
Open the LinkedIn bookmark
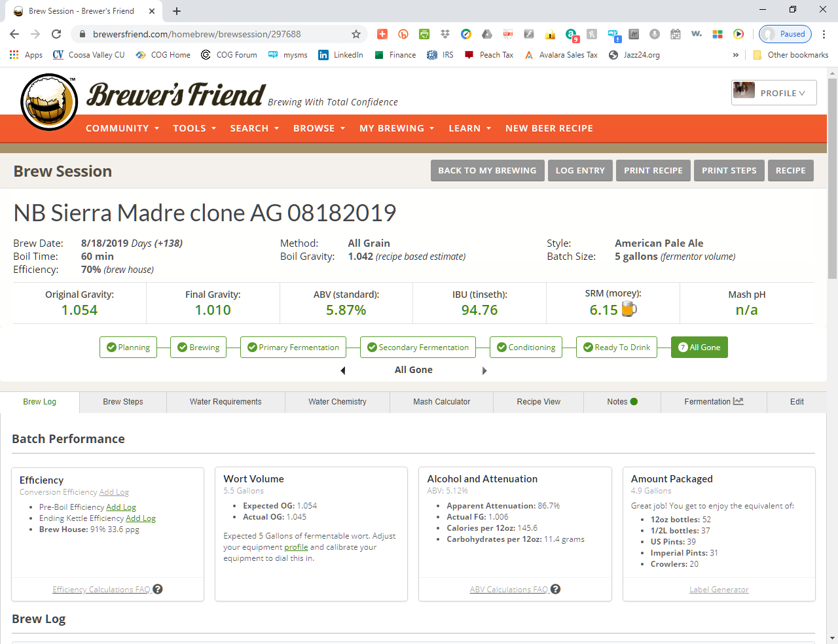pyautogui.click(x=340, y=55)
